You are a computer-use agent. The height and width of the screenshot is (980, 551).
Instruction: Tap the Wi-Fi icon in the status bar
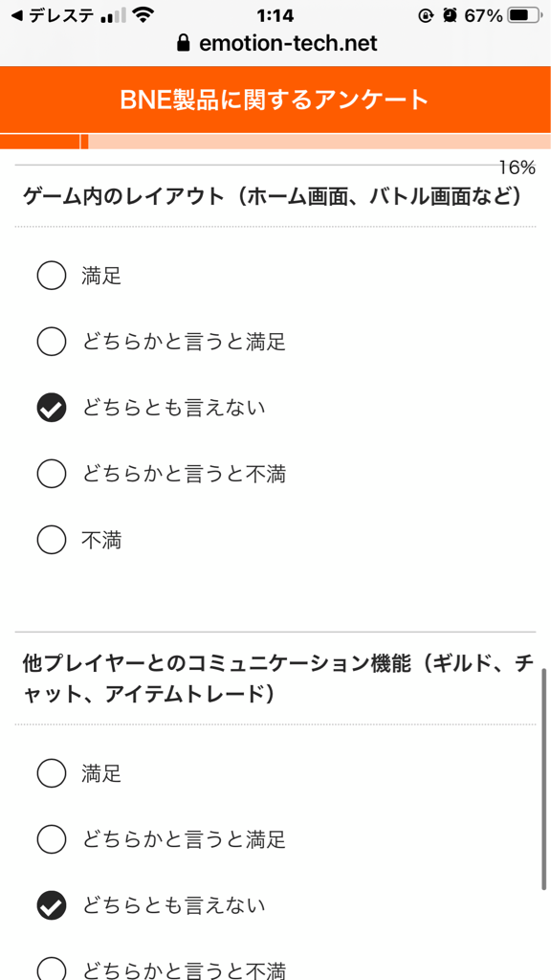tap(143, 15)
